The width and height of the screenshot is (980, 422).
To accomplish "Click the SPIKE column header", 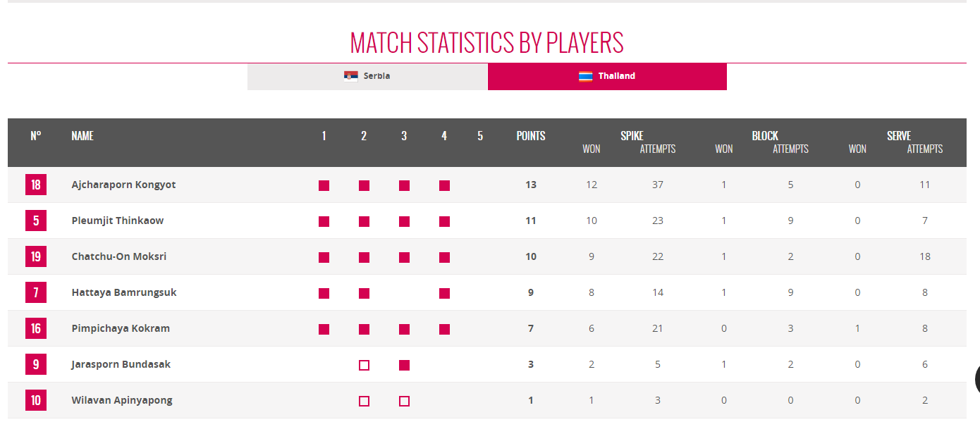I will click(632, 136).
